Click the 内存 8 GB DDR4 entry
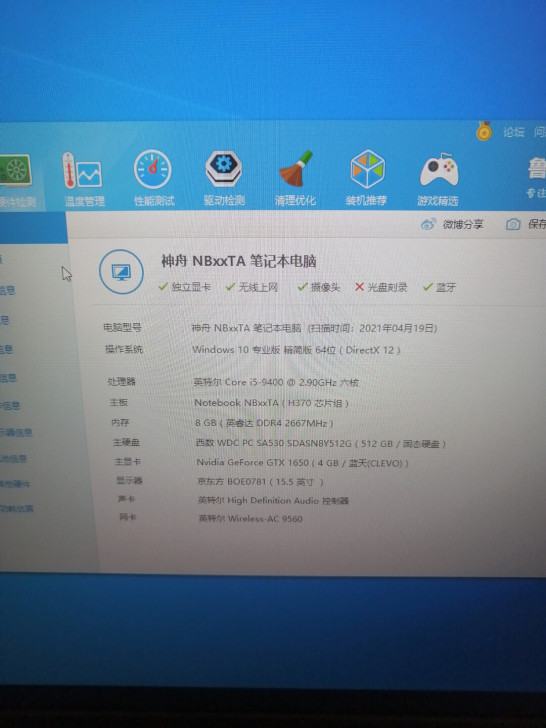 coord(264,422)
